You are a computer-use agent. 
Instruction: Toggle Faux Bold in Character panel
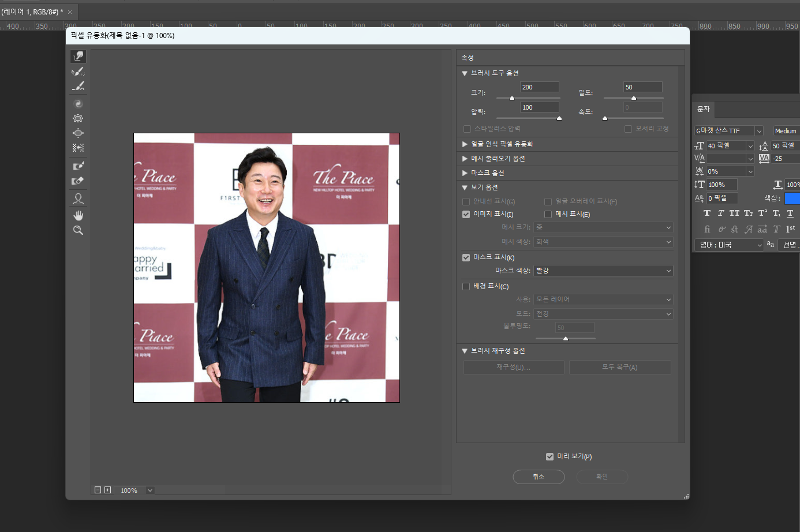[707, 213]
